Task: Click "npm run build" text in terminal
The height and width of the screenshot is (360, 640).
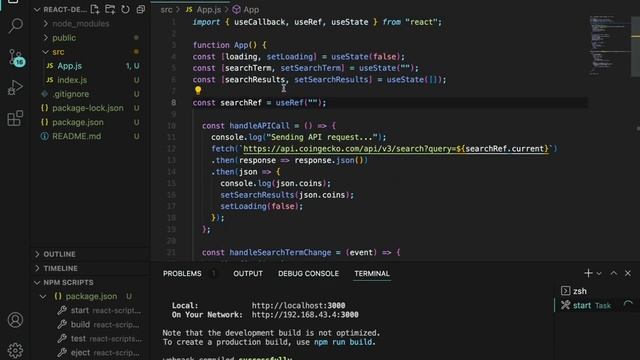Action: (343, 342)
